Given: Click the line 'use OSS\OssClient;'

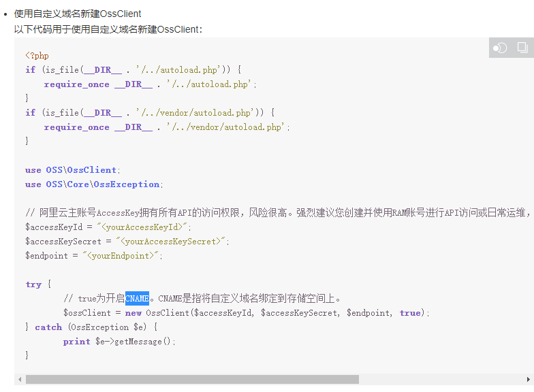Looking at the screenshot, I should [72, 170].
